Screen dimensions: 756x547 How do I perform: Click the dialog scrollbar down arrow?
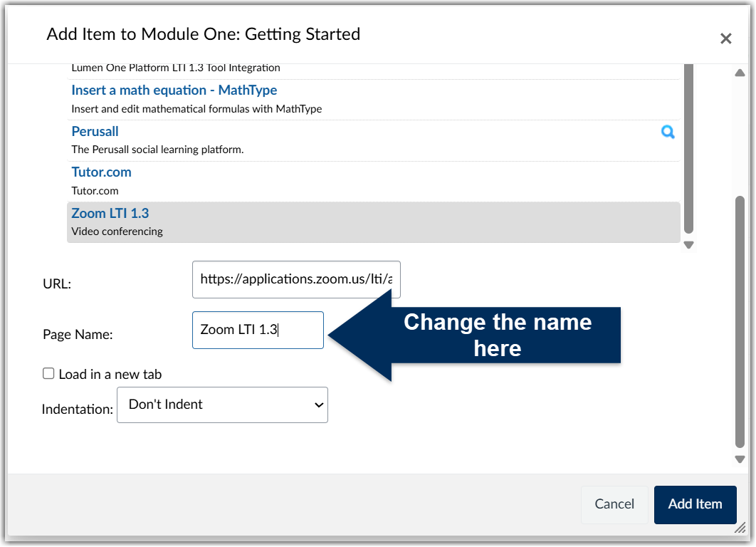pos(740,459)
